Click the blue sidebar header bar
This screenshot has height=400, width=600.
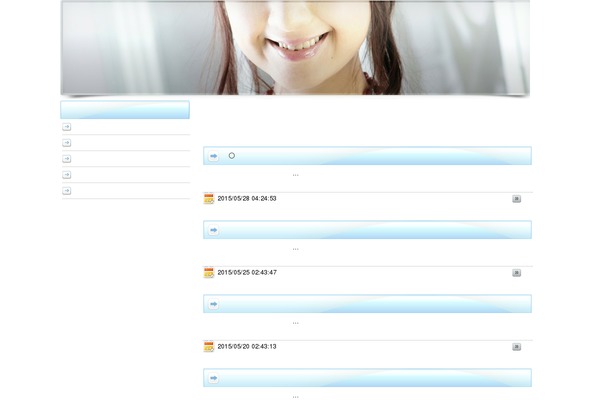(x=125, y=110)
